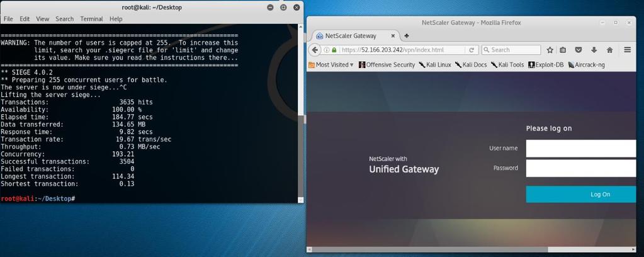Reload the NetScaler Gateway page
This screenshot has width=644, height=257.
tap(472, 50)
